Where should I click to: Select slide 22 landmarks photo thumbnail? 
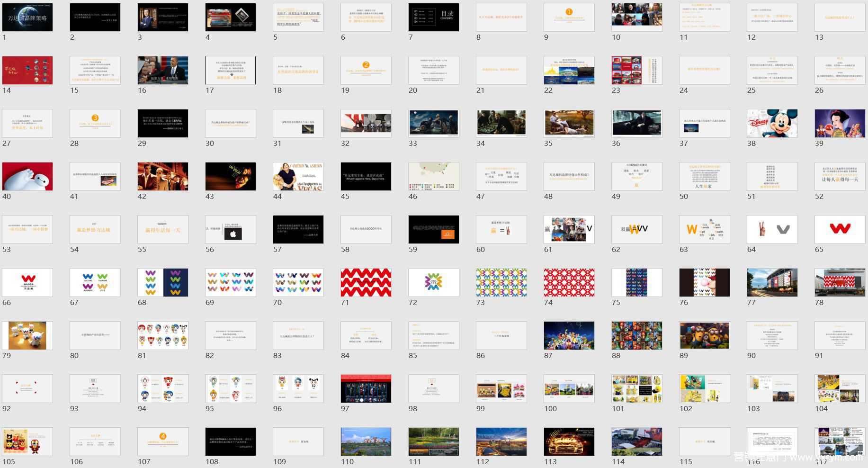(x=569, y=71)
